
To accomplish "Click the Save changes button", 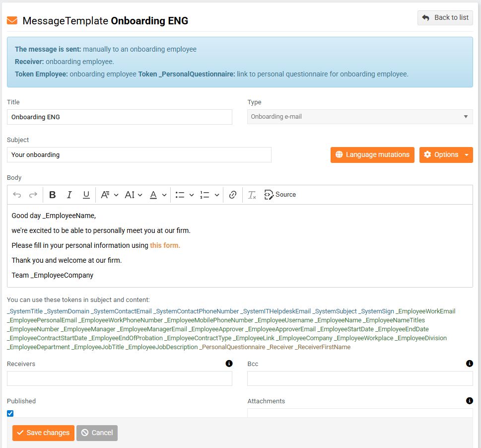I will coord(43,433).
